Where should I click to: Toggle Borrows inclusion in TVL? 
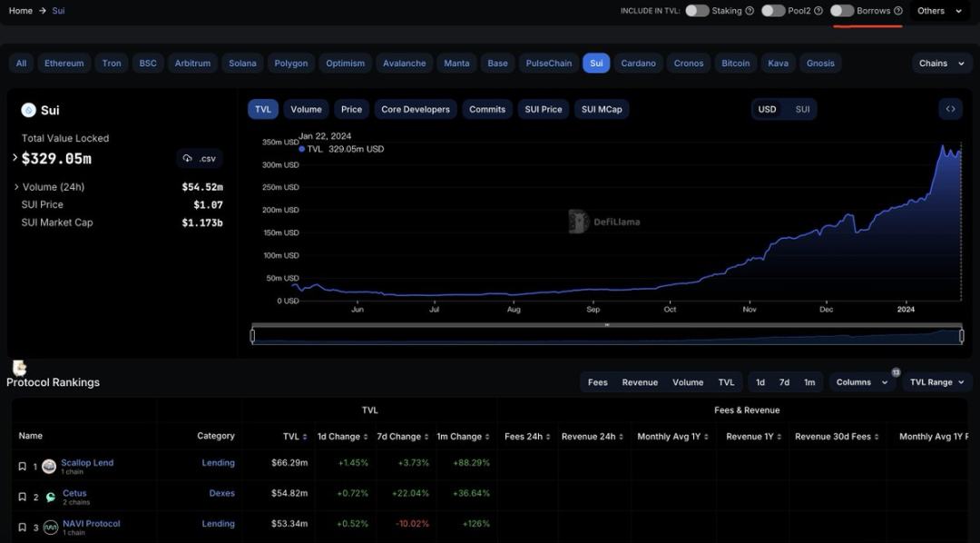click(842, 11)
